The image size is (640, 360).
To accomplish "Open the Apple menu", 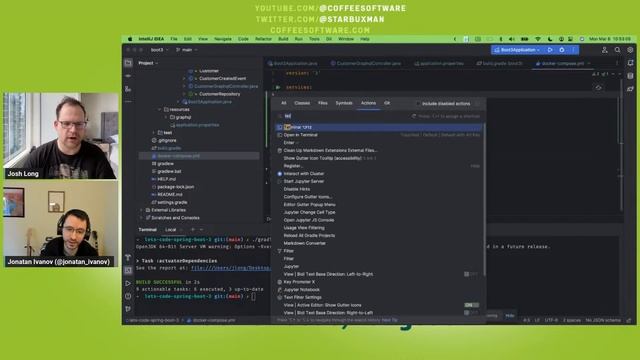I will pos(130,39).
